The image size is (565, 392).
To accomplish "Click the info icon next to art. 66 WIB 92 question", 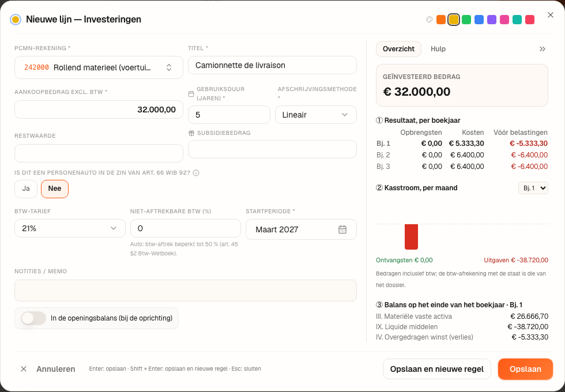I will click(x=196, y=173).
